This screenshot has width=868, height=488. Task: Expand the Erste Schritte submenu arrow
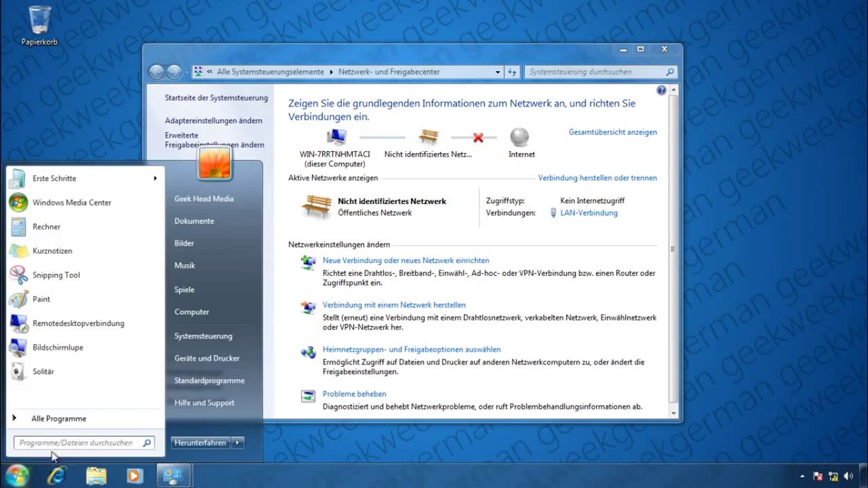pos(155,178)
